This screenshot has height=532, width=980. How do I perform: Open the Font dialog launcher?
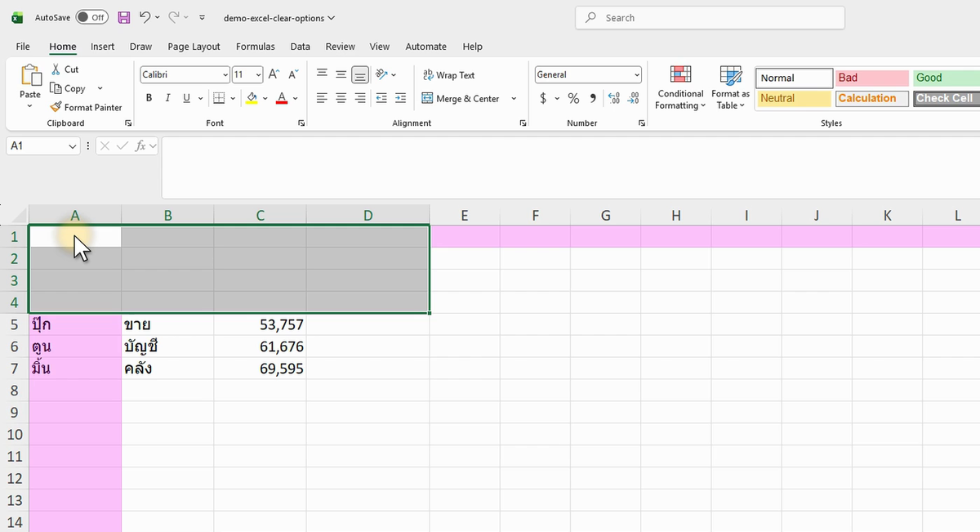tap(301, 123)
